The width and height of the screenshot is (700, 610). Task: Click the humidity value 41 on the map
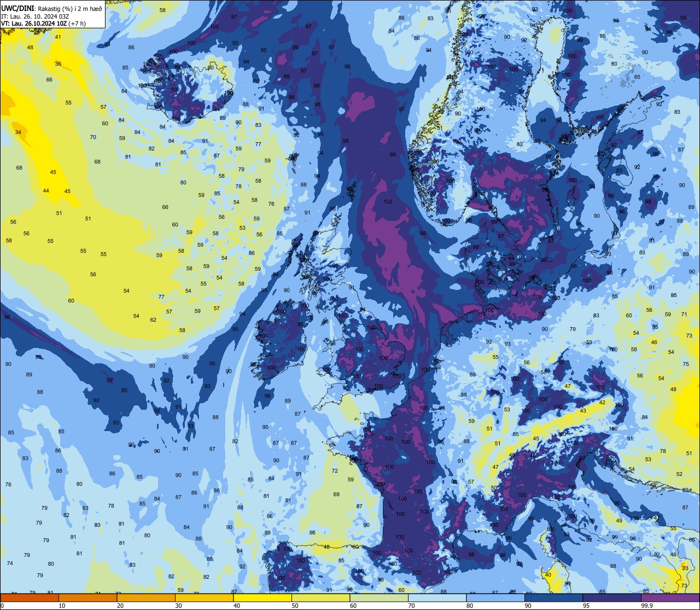[x=58, y=37]
